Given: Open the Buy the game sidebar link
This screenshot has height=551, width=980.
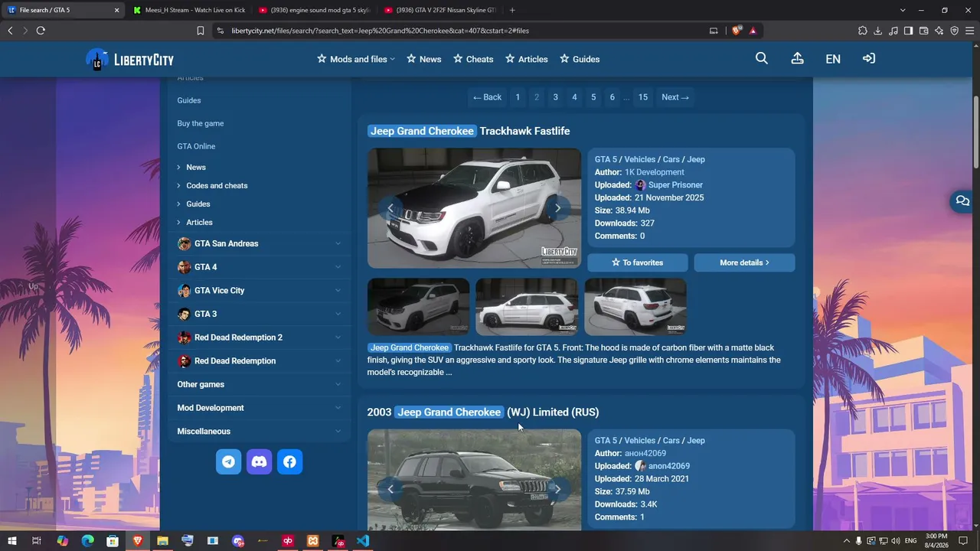Looking at the screenshot, I should [x=201, y=123].
